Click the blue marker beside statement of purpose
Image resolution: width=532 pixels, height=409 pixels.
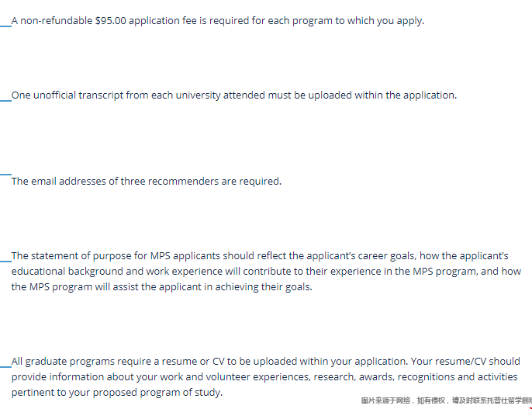point(5,260)
